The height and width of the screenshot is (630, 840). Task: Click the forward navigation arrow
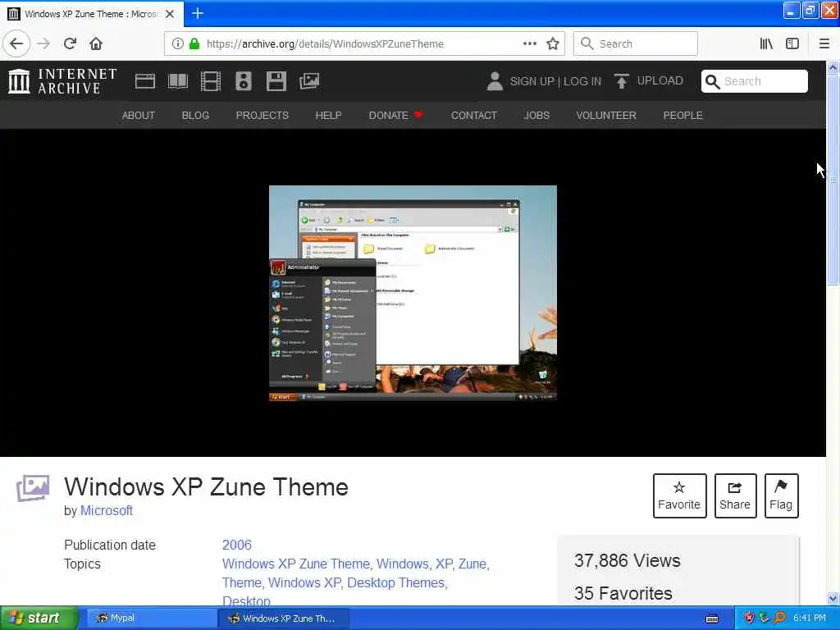tap(43, 43)
